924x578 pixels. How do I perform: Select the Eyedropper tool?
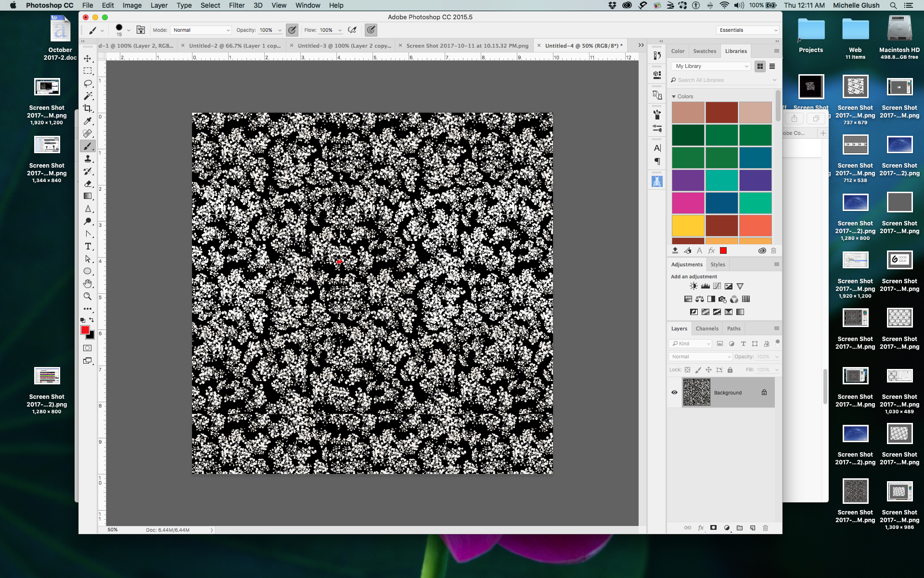88,121
